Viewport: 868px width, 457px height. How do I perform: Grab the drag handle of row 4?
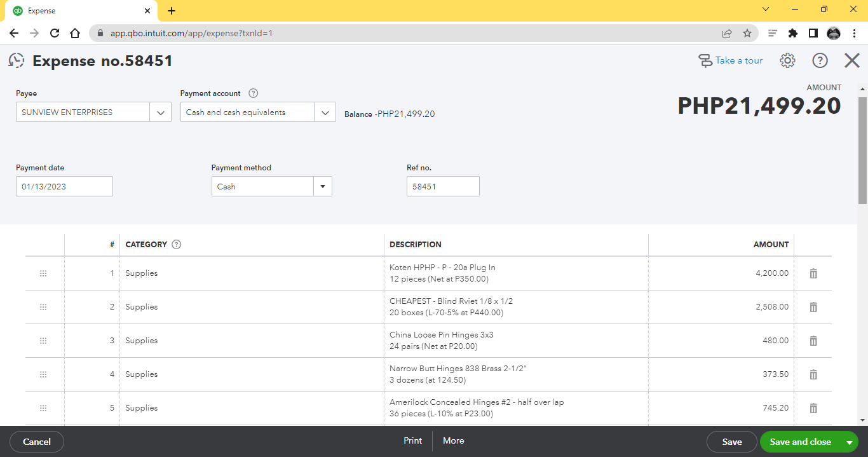(43, 374)
